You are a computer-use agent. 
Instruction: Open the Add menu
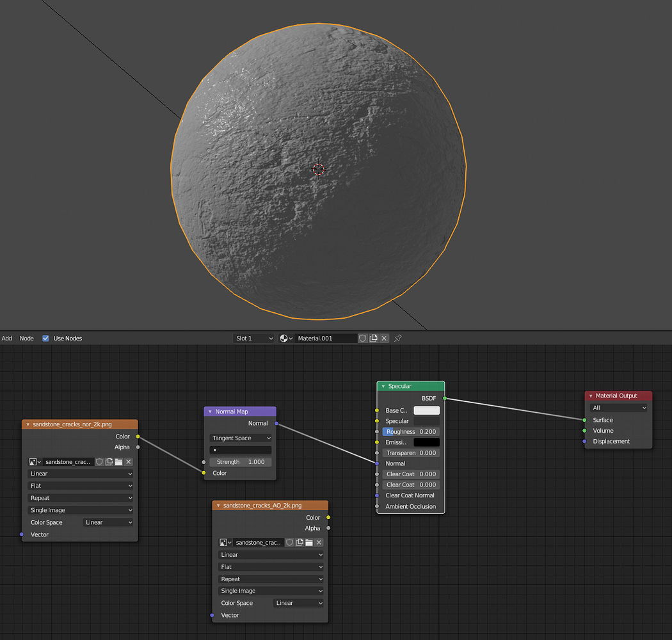pos(6,338)
